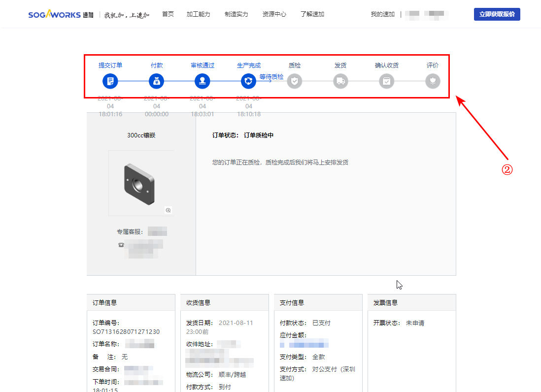This screenshot has width=541, height=392.
Task: Go to 资源中心 resource center
Action: pos(274,14)
